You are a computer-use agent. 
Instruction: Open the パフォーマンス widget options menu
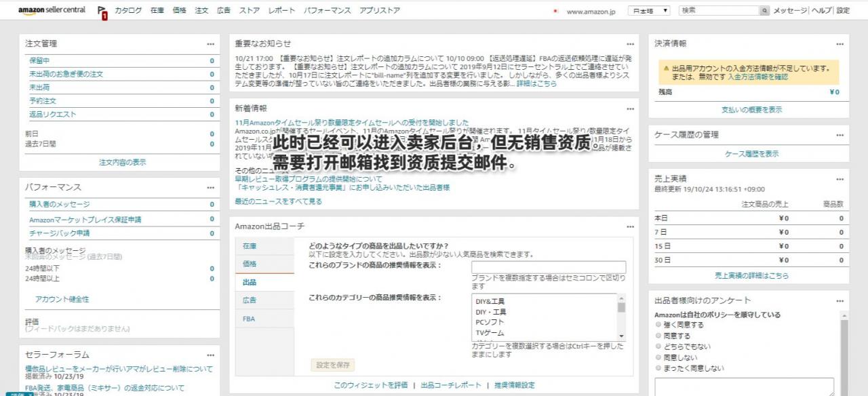click(211, 187)
